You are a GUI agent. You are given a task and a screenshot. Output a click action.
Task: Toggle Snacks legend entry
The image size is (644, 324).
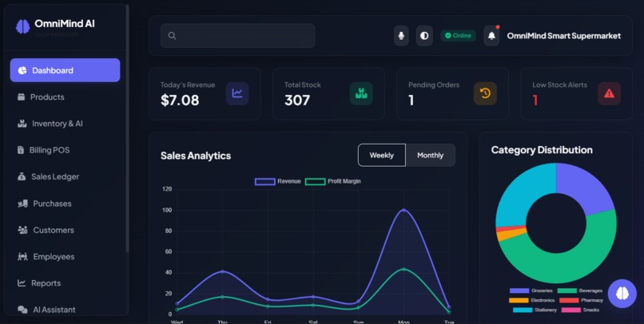pos(580,310)
